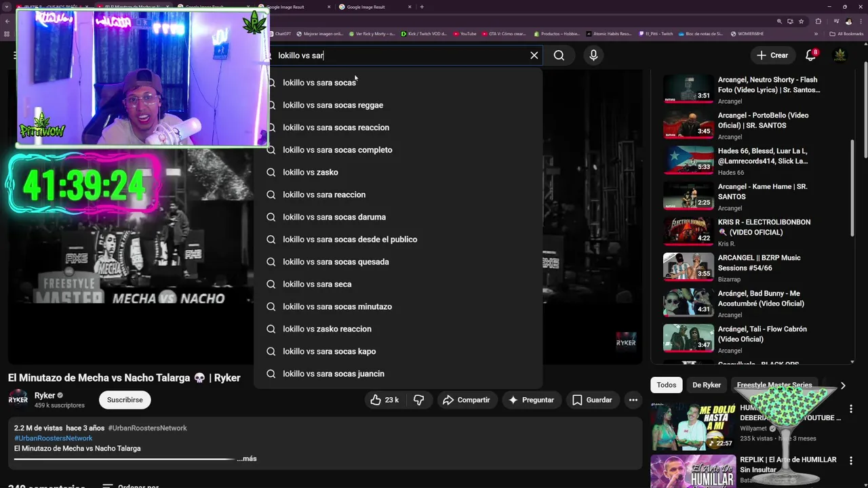Select the Todos filter chip
The image size is (868, 488).
pos(666,385)
